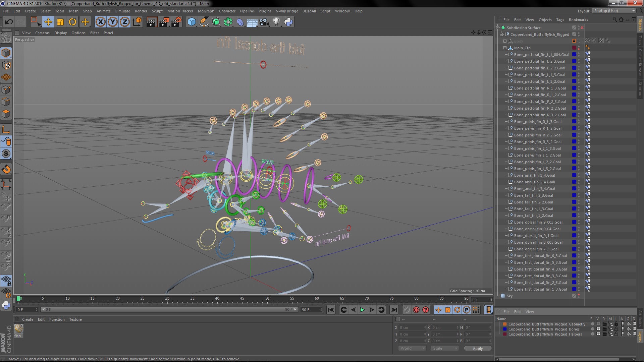
Task: Toggle Z axis lock
Action: coord(125,22)
